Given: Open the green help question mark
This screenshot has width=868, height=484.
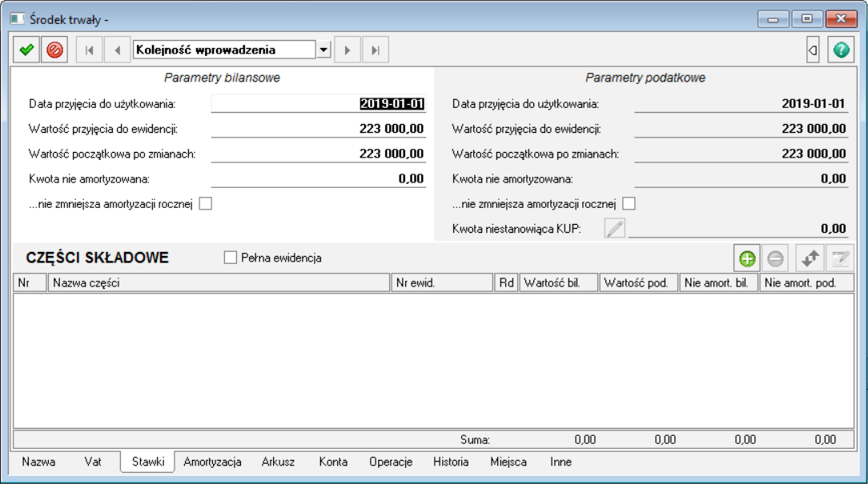Looking at the screenshot, I should point(840,50).
